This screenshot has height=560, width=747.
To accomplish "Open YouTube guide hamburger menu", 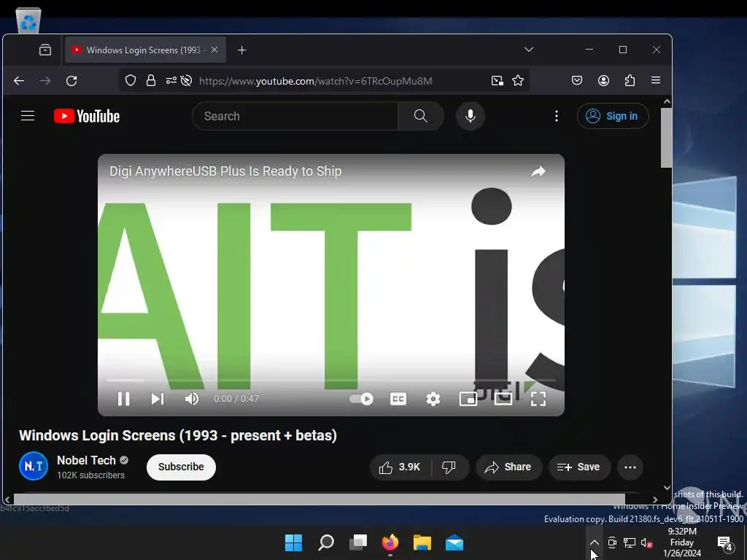I will (x=28, y=116).
